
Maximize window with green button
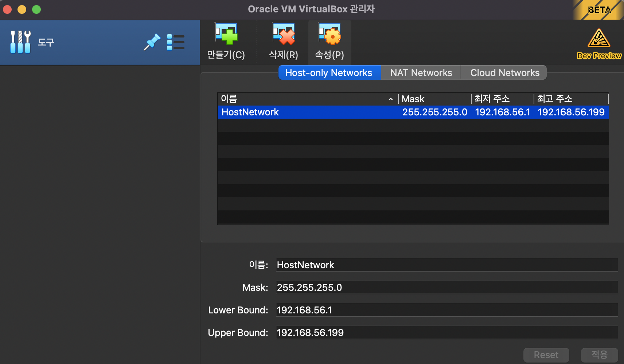point(36,9)
